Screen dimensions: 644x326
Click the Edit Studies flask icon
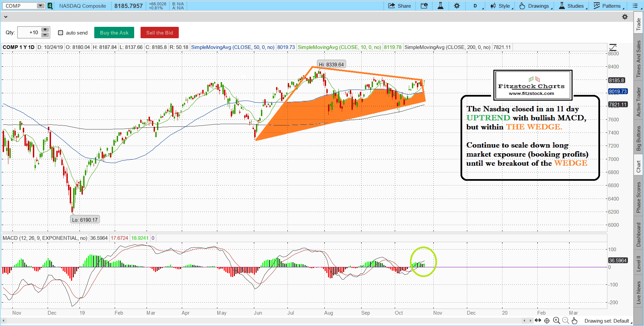click(440, 6)
